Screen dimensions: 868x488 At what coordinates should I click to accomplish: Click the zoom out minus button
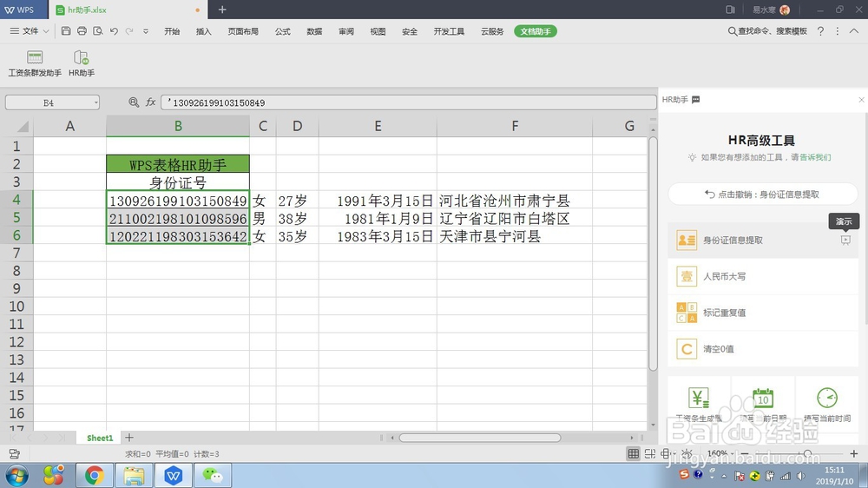745,453
